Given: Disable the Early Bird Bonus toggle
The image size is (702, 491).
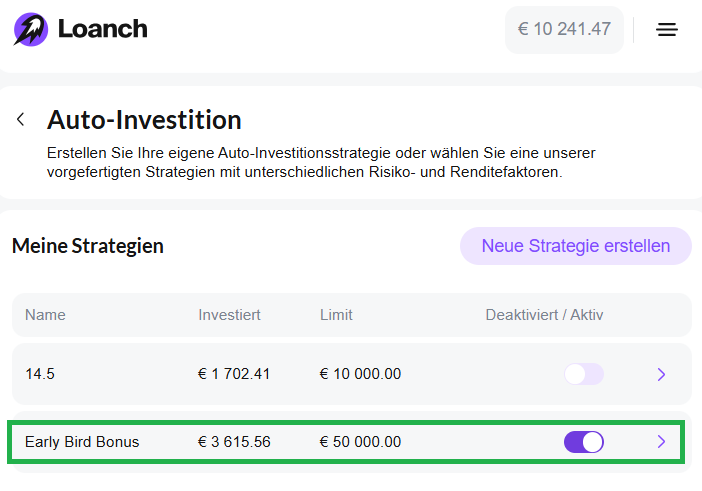Looking at the screenshot, I should click(584, 442).
